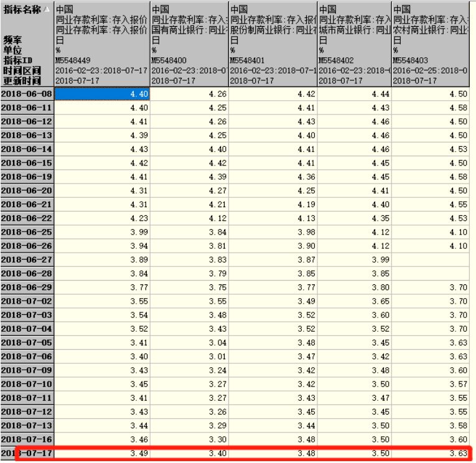Viewport: 476px width, 463px height.
Task: Click the 4.45 cell in 2018-06-15 row
Action: (x=354, y=163)
